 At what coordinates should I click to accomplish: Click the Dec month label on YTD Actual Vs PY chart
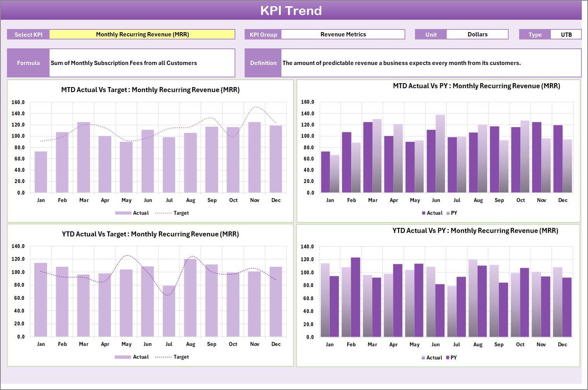pos(563,344)
